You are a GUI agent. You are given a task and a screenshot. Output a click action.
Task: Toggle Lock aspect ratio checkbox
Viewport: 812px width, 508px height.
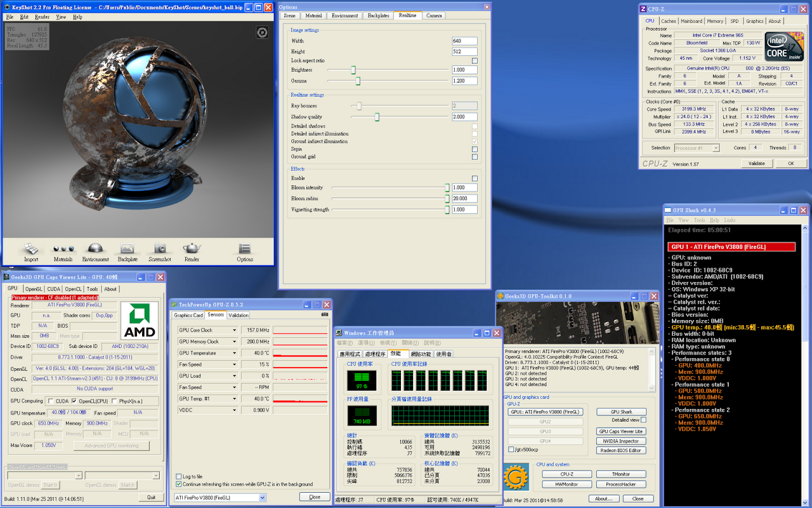[x=475, y=61]
